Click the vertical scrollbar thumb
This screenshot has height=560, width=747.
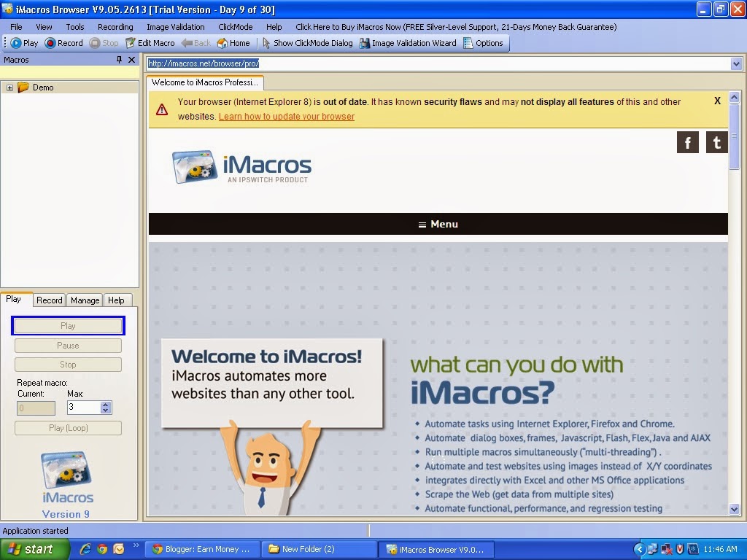pyautogui.click(x=734, y=136)
